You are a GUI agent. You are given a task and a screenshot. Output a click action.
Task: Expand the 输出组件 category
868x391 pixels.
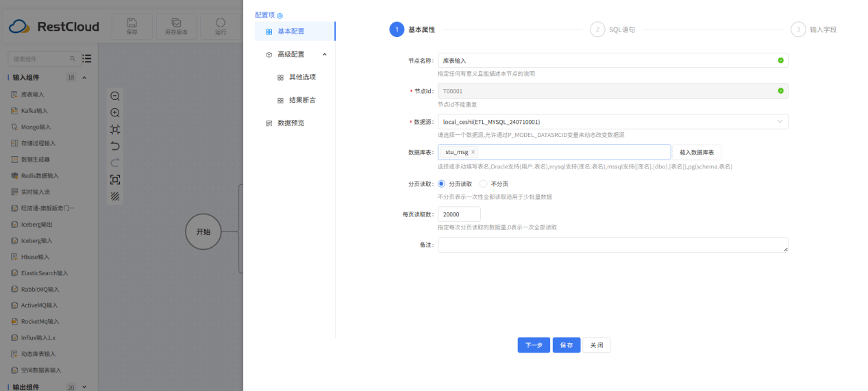coord(84,387)
